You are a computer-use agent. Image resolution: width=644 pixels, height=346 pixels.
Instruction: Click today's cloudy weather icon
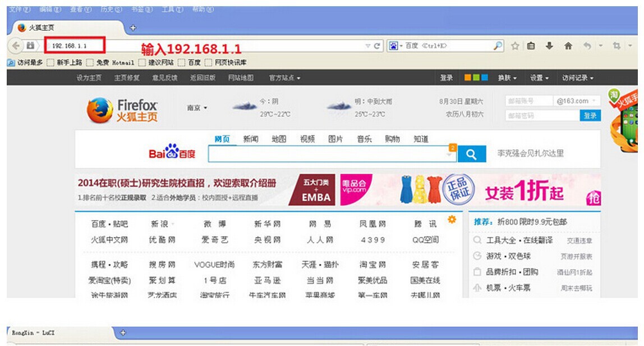[245, 107]
